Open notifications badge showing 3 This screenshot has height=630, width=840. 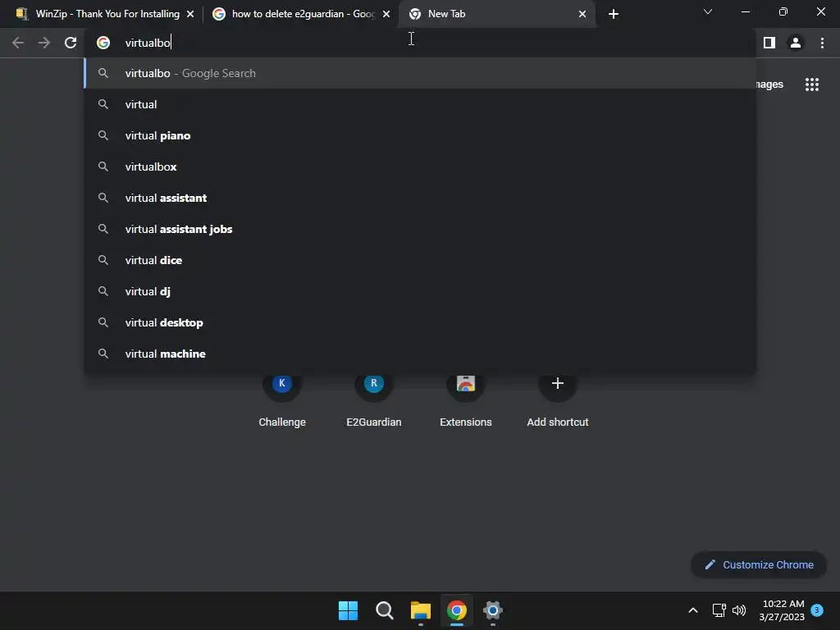coord(817,610)
